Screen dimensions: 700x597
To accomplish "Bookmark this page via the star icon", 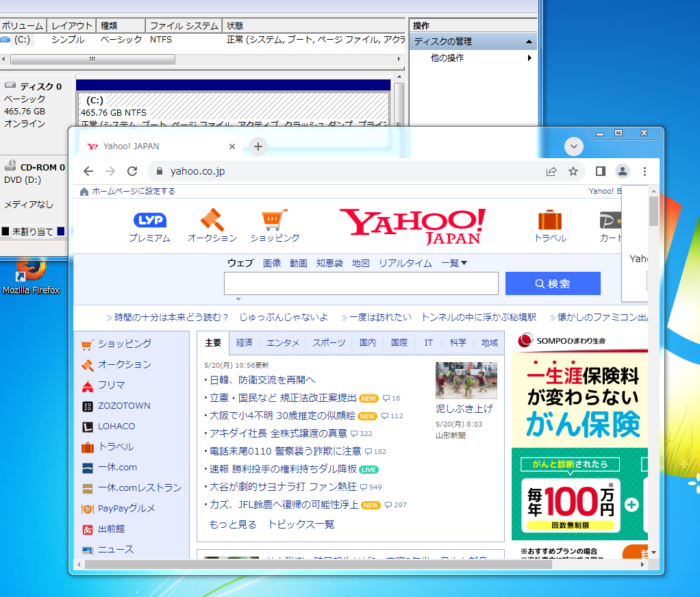I will [573, 170].
